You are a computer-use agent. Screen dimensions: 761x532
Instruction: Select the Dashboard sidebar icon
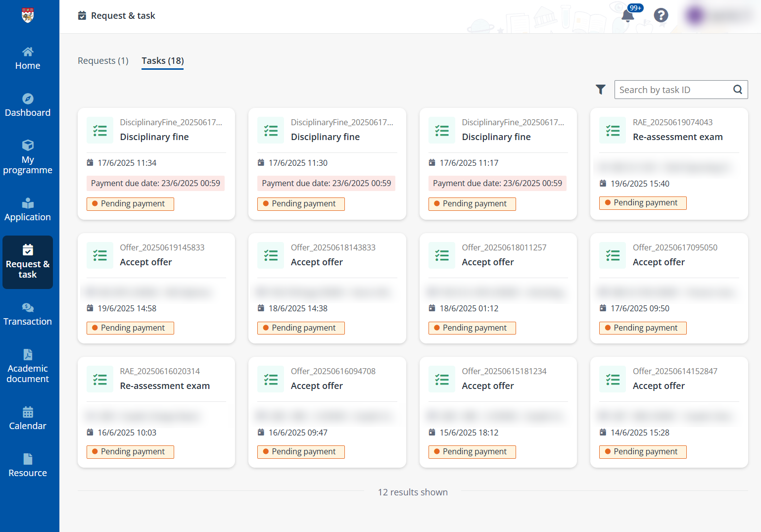(x=28, y=105)
